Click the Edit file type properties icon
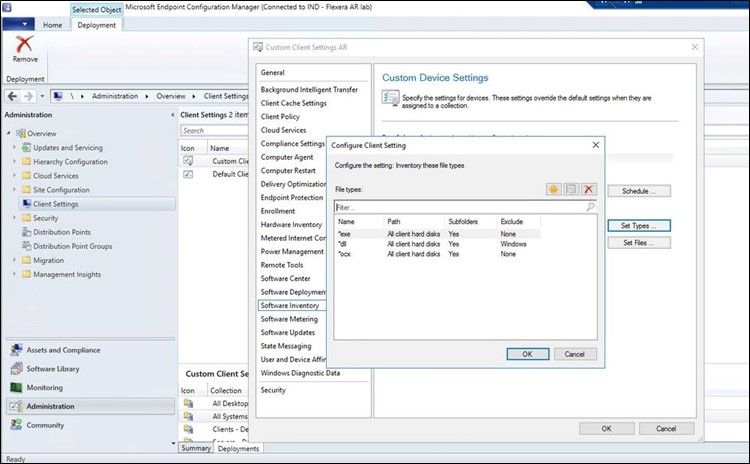This screenshot has width=750, height=464. pos(571,189)
